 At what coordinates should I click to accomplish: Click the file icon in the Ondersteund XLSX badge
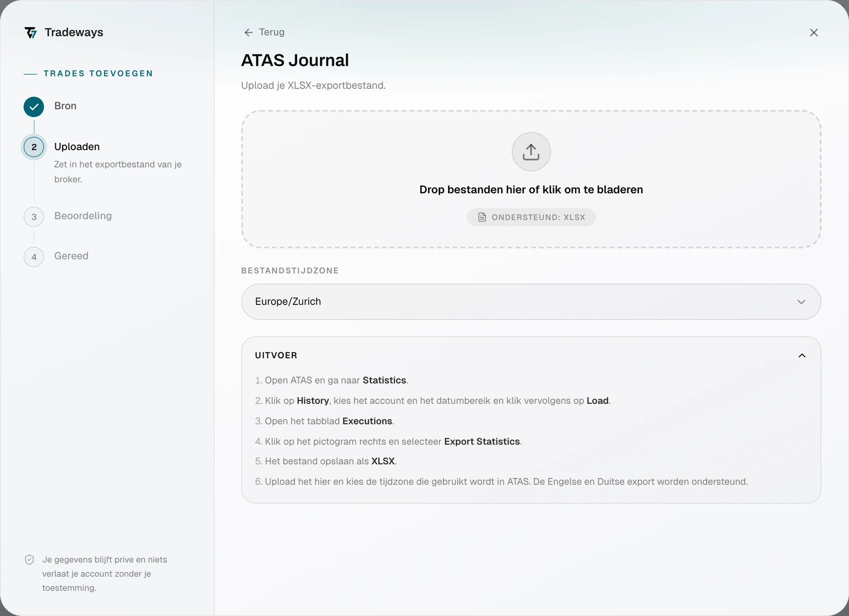point(482,217)
